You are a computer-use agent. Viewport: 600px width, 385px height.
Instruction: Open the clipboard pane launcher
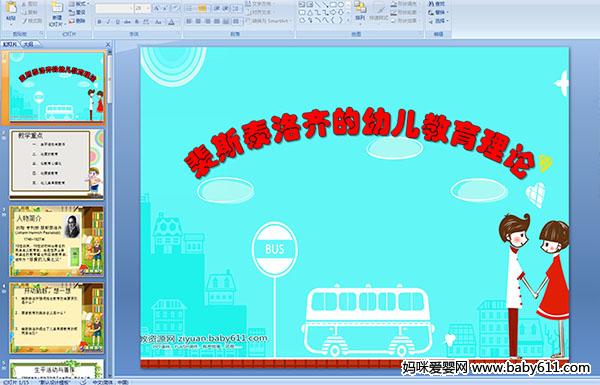(x=41, y=34)
